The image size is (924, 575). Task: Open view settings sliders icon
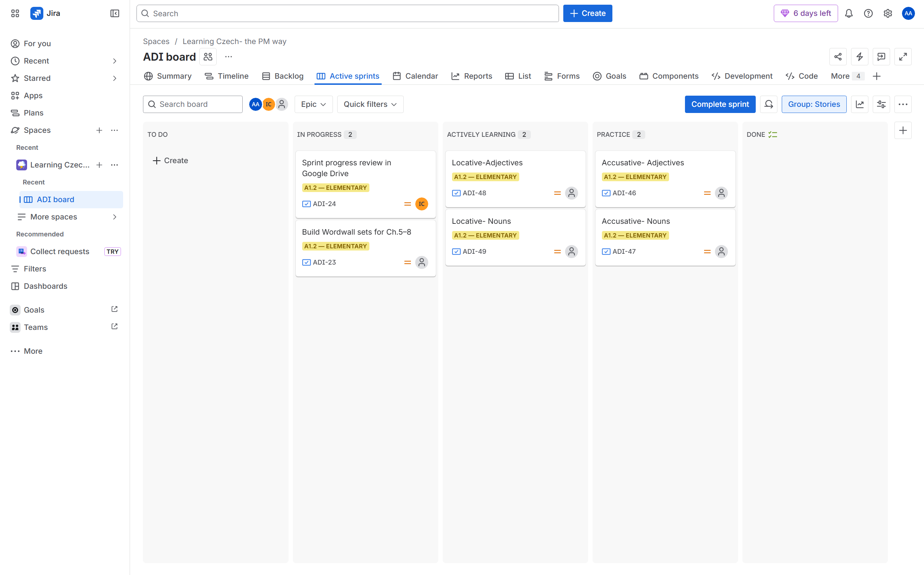[881, 104]
